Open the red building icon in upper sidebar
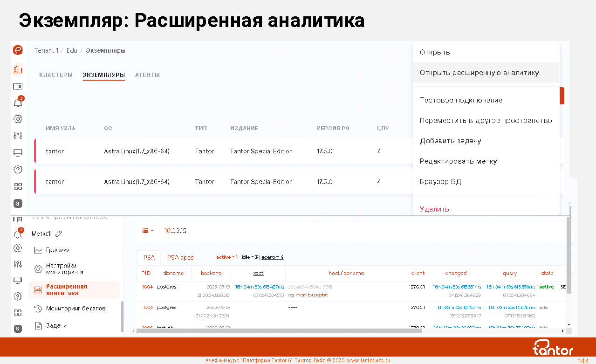 (18, 69)
